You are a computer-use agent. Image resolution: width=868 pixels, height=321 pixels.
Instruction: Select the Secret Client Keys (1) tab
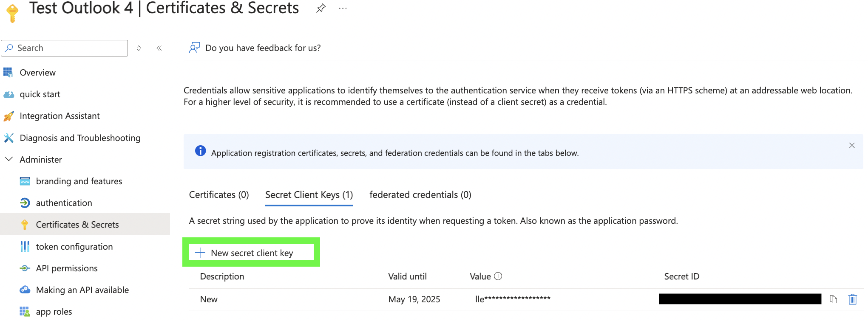pos(309,194)
